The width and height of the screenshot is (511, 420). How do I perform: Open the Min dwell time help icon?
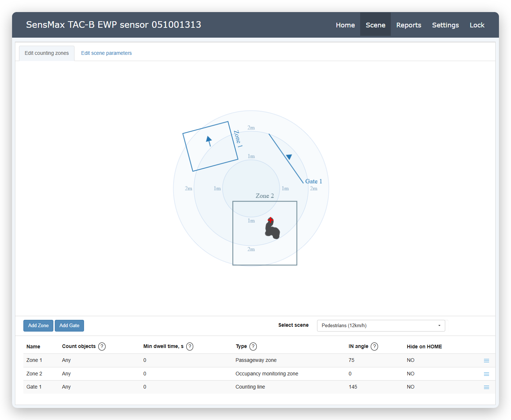coord(190,347)
